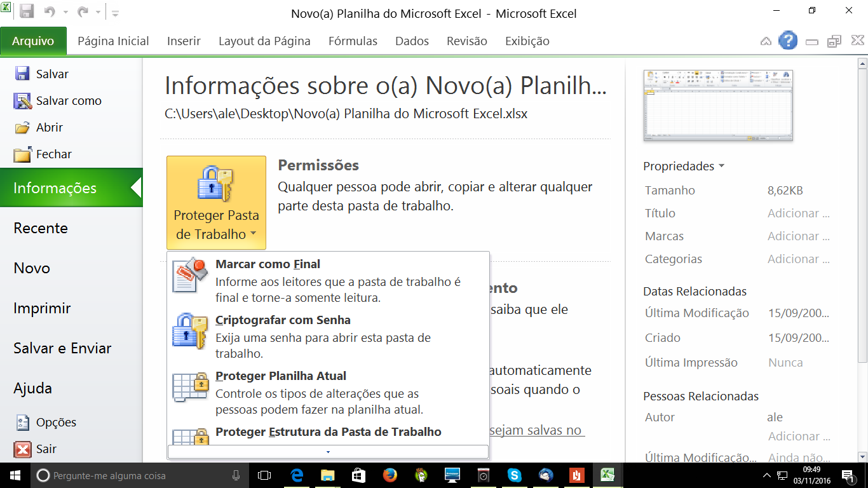Go to the Fórmulas tab
This screenshot has height=488, width=868.
[353, 41]
